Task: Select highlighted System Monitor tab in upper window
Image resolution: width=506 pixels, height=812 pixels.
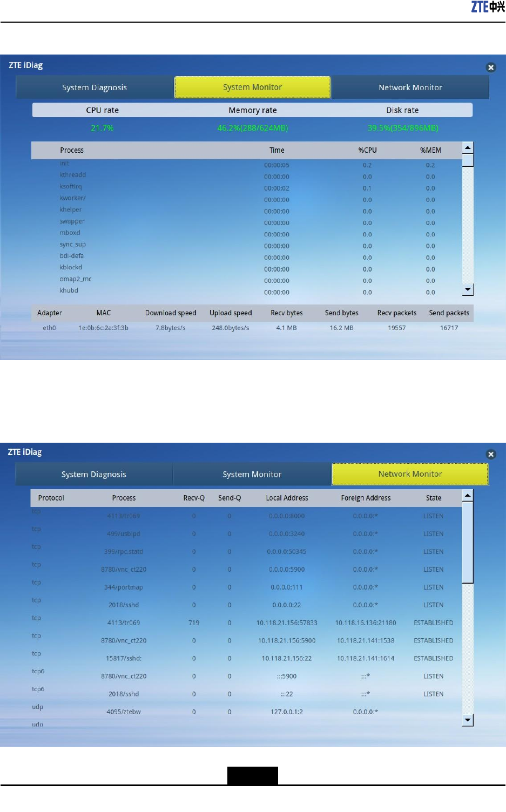Action: 253,87
